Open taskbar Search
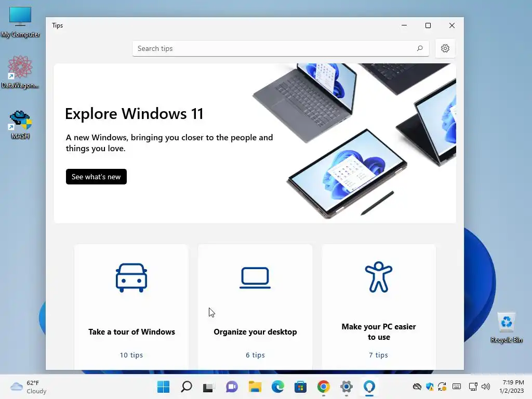 tap(187, 387)
